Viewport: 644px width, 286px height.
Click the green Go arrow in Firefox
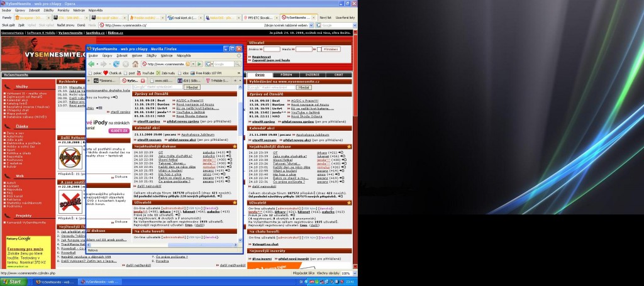coord(199,64)
